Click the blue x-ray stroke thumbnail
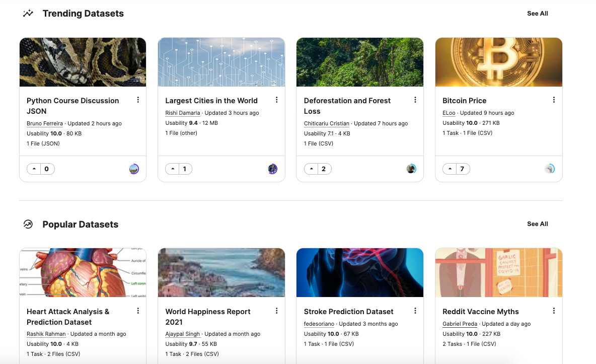596x364 pixels. coord(360,273)
